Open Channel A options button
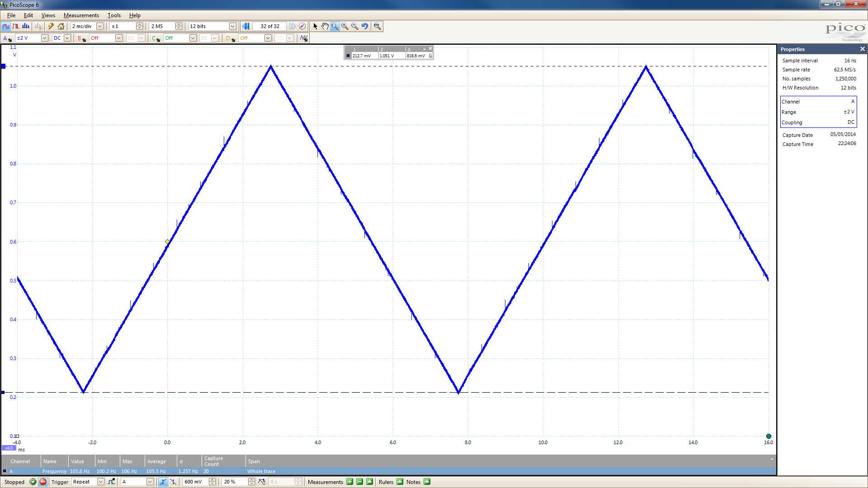Viewport: 868px width, 488px height. [7, 38]
